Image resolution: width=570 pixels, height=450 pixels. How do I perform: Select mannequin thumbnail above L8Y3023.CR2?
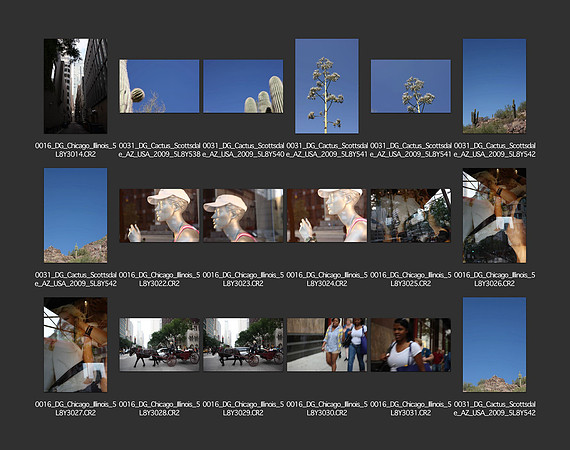pyautogui.click(x=243, y=216)
